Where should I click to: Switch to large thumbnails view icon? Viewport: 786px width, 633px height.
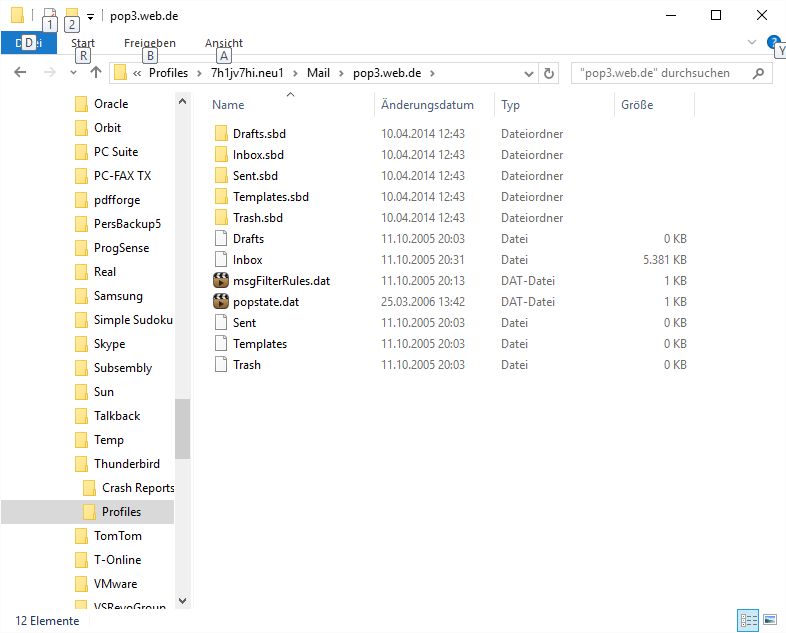tap(770, 620)
